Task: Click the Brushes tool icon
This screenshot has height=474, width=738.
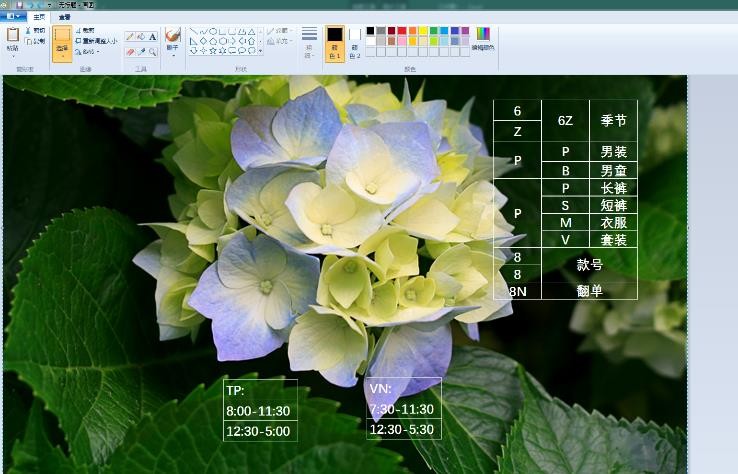Action: click(173, 35)
